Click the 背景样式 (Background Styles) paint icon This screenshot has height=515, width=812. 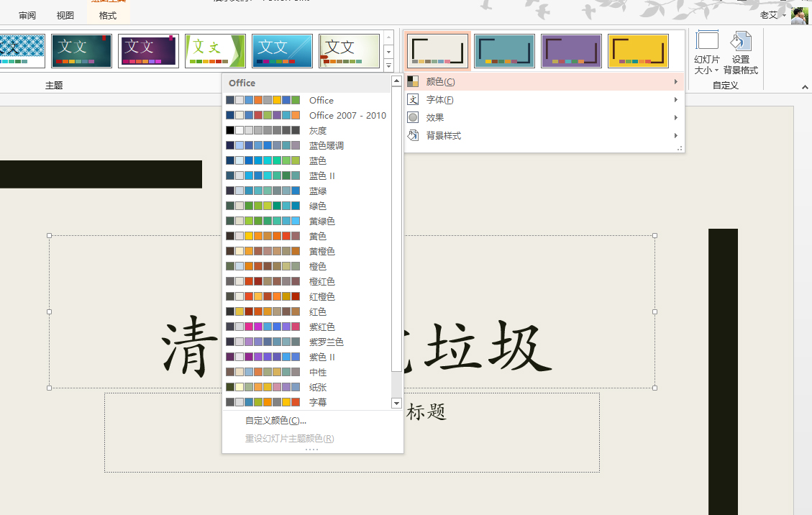click(412, 135)
